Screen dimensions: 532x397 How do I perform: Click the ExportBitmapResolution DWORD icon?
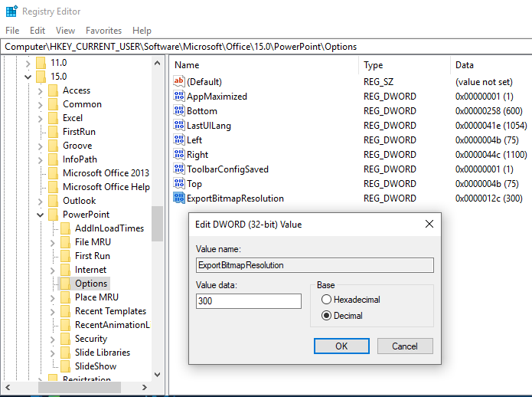[x=179, y=198]
